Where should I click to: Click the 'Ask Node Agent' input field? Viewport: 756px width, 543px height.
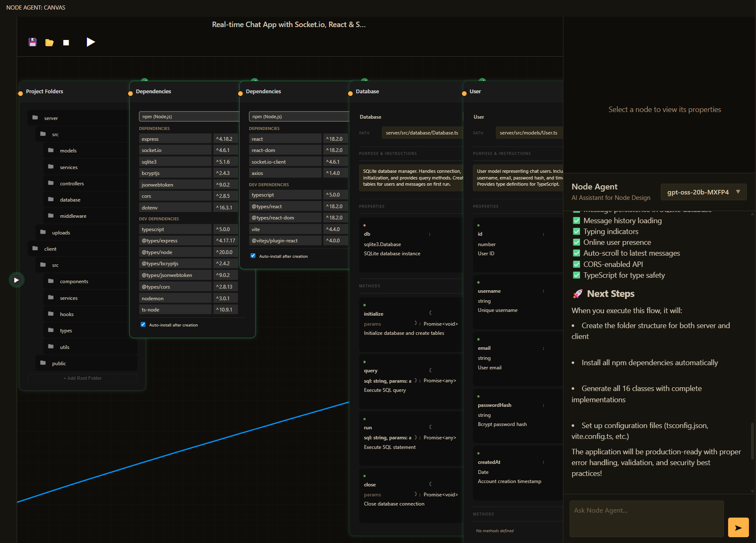tap(646, 518)
